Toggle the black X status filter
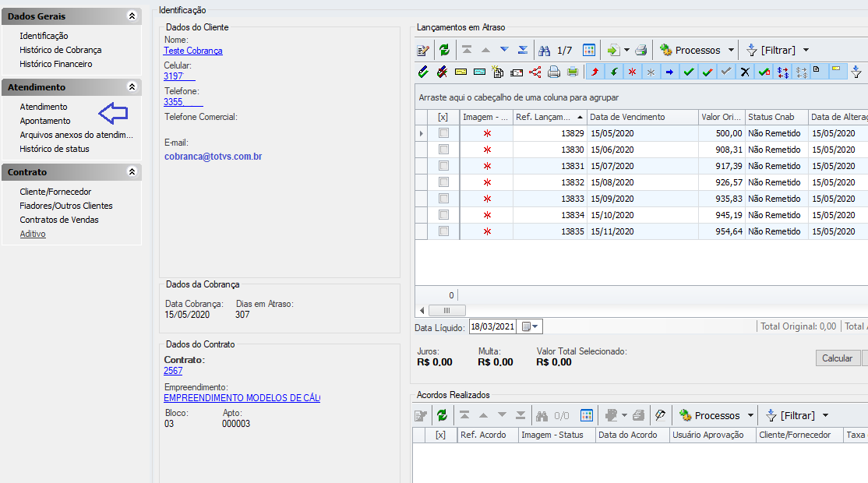Screen dimensions: 868x483 pyautogui.click(x=745, y=72)
